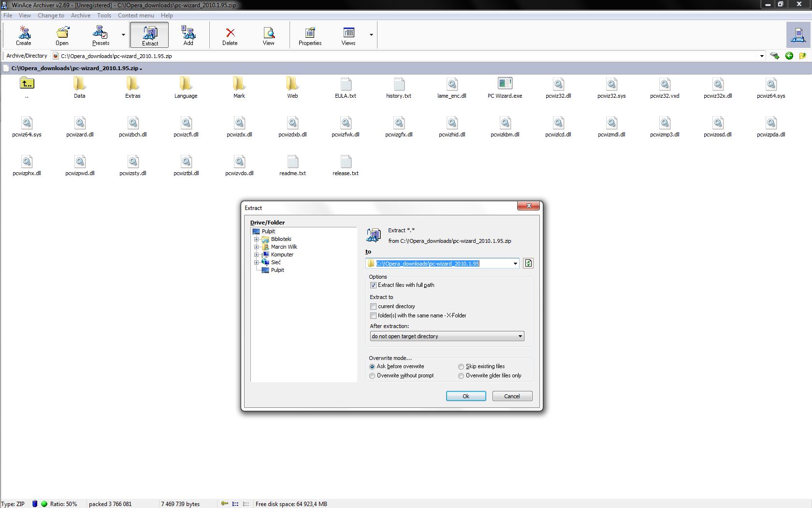Viewport: 812px width, 508px height.
Task: Click the Ok button in Extract dialog
Action: point(466,396)
